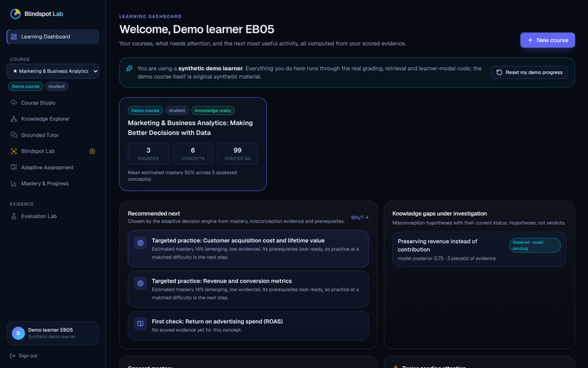Open Learning Dashboard grid icon
588x368 pixels.
[x=14, y=37]
